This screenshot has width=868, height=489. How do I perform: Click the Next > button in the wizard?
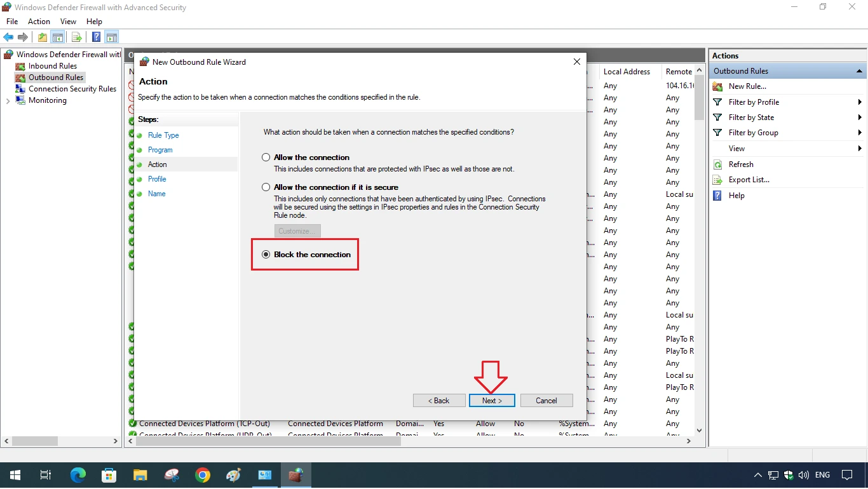point(492,401)
